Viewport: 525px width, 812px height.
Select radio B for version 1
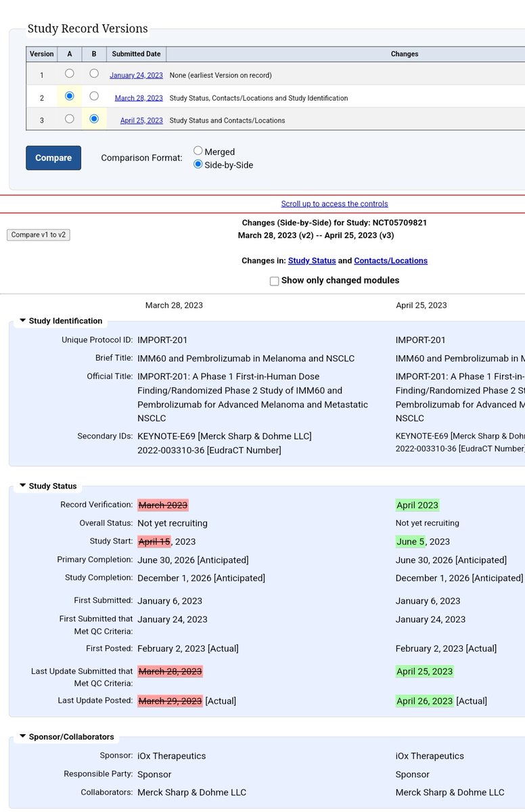click(93, 73)
